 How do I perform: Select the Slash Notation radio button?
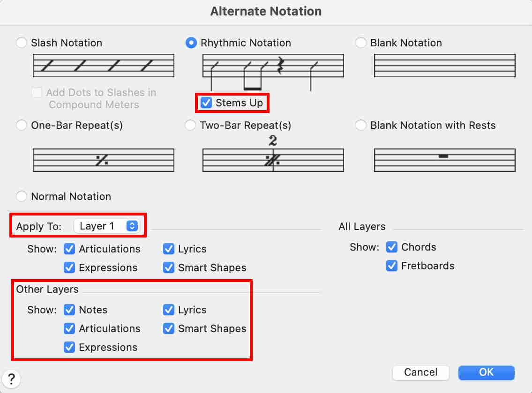[22, 43]
